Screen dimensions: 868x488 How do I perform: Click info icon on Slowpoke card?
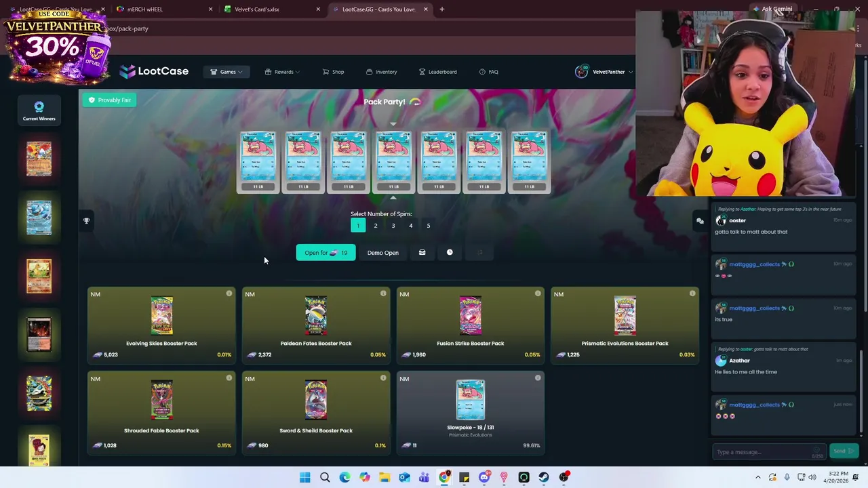(x=538, y=378)
